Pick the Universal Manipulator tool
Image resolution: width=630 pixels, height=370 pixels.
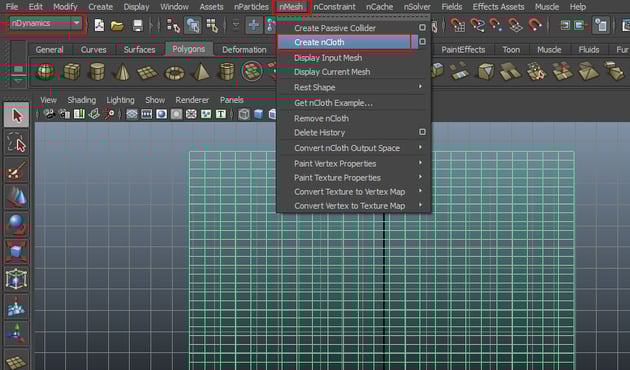pos(16,279)
